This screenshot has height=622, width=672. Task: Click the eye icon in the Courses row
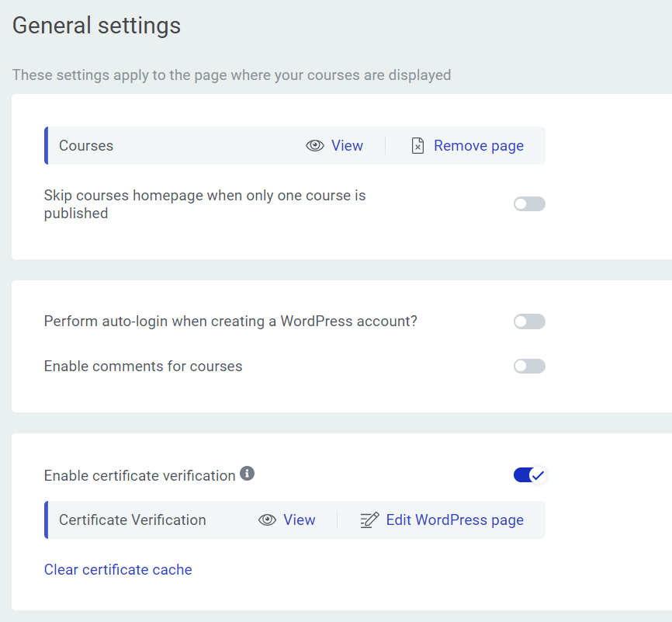[x=314, y=146]
